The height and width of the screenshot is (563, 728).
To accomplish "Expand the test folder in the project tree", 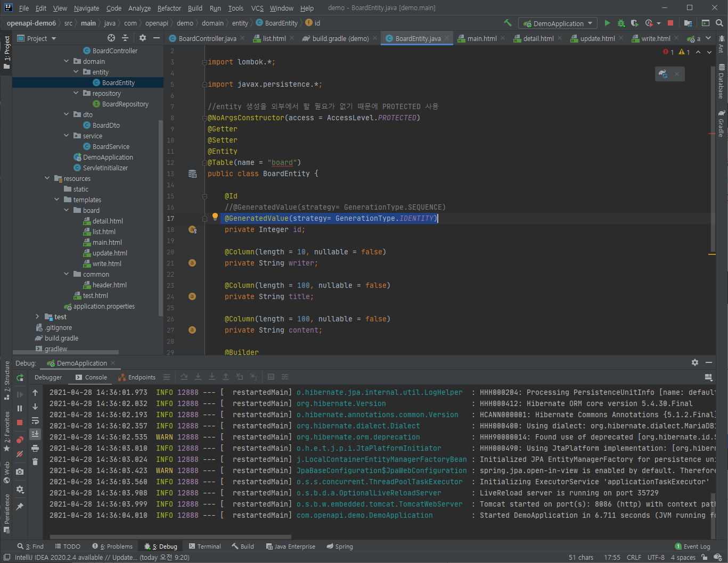I will 37,317.
